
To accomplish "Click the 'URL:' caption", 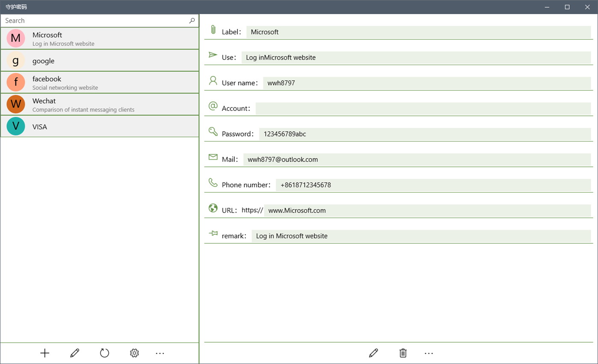I will click(230, 210).
